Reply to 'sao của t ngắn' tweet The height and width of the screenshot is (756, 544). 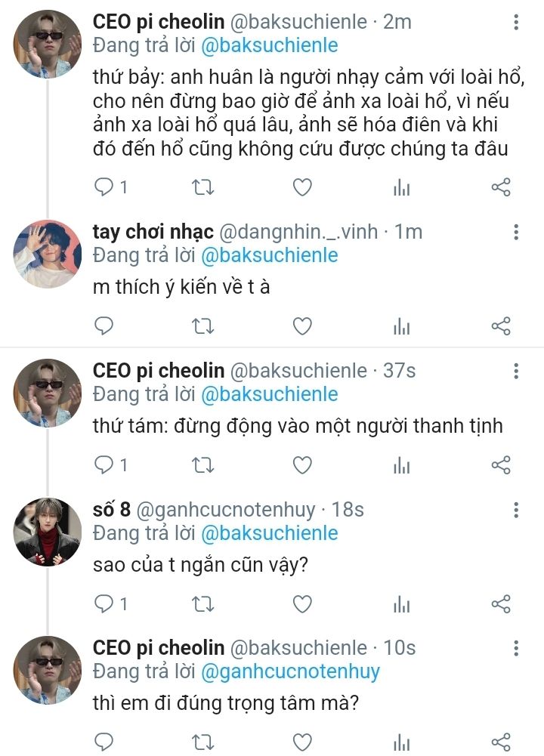pos(104,603)
